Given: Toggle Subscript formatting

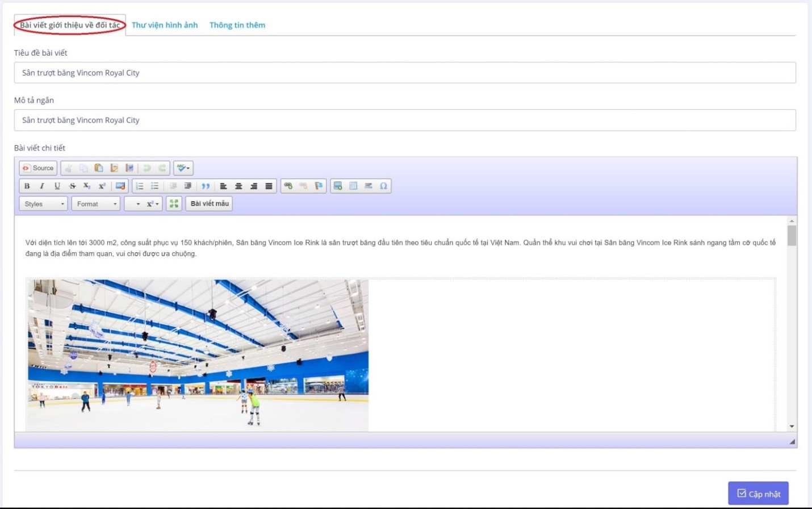Looking at the screenshot, I should (87, 186).
